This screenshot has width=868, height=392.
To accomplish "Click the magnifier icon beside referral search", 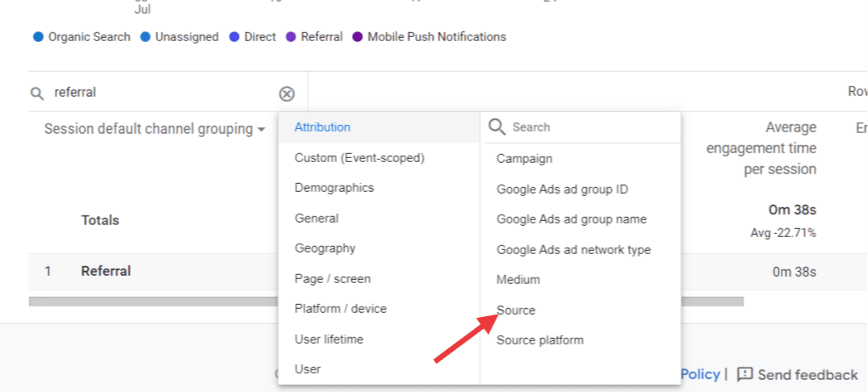I will click(x=37, y=94).
